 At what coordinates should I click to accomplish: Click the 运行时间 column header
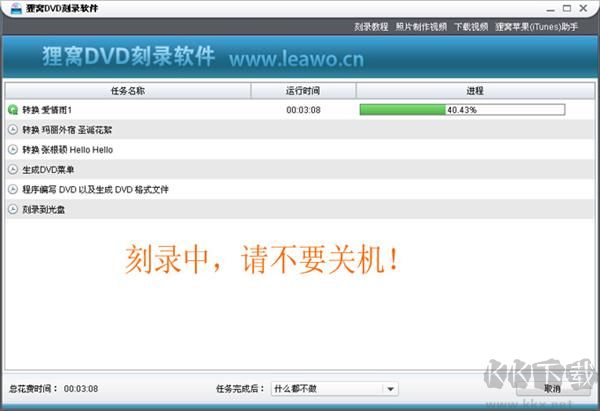point(303,91)
